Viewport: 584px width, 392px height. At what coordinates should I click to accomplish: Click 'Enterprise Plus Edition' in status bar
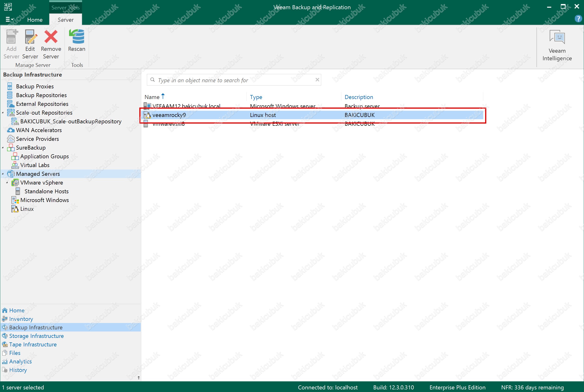coord(457,387)
